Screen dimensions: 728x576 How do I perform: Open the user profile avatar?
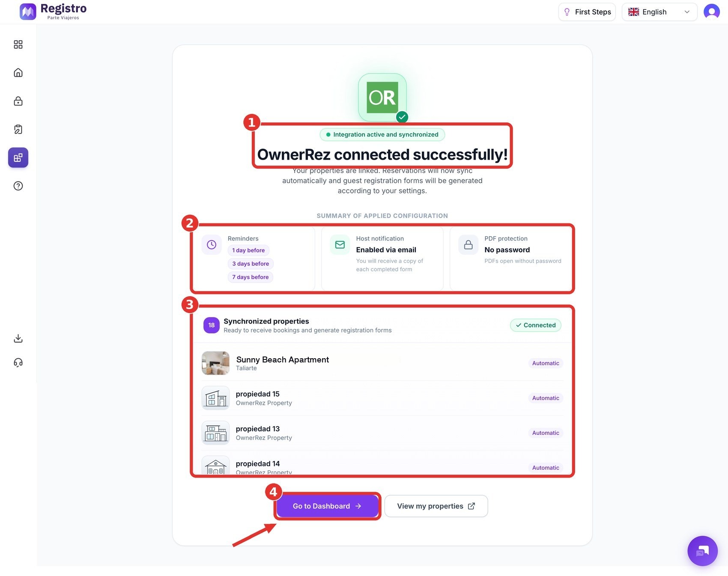pos(712,12)
